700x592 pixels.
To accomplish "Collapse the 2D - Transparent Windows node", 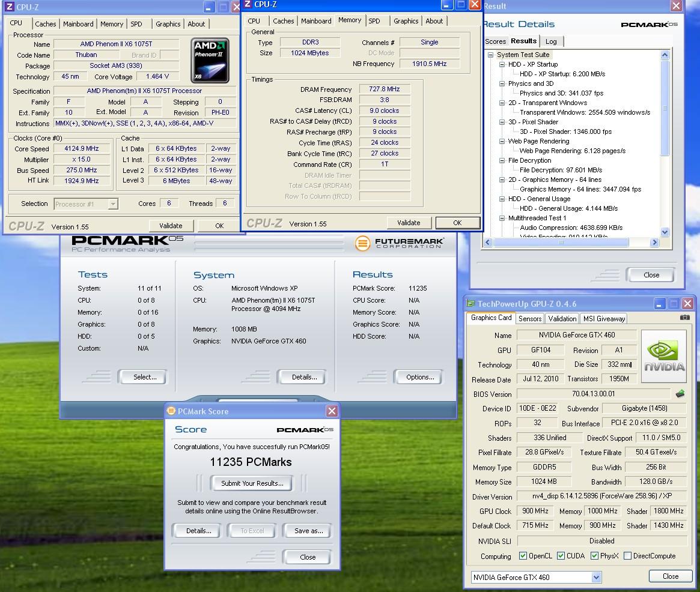I will [502, 103].
